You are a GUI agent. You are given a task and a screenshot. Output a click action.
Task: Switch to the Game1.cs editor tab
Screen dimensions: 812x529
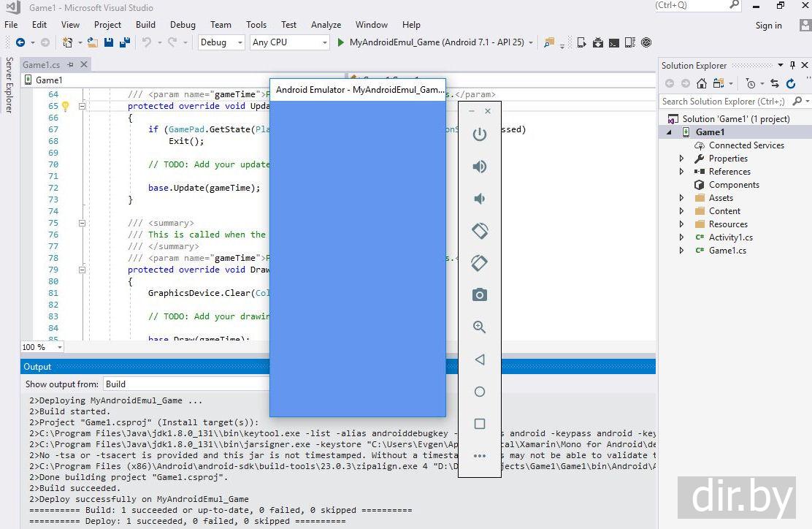pos(42,65)
